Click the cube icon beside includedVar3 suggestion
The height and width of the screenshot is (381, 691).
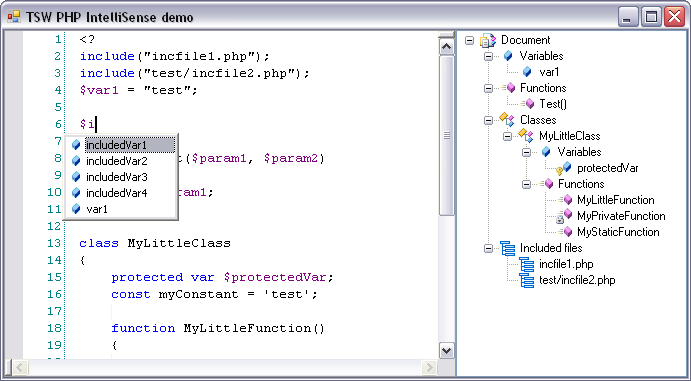76,177
